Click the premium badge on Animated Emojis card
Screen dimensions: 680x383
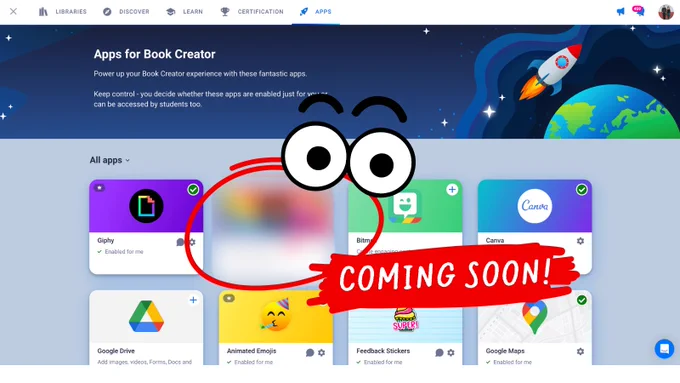point(229,298)
